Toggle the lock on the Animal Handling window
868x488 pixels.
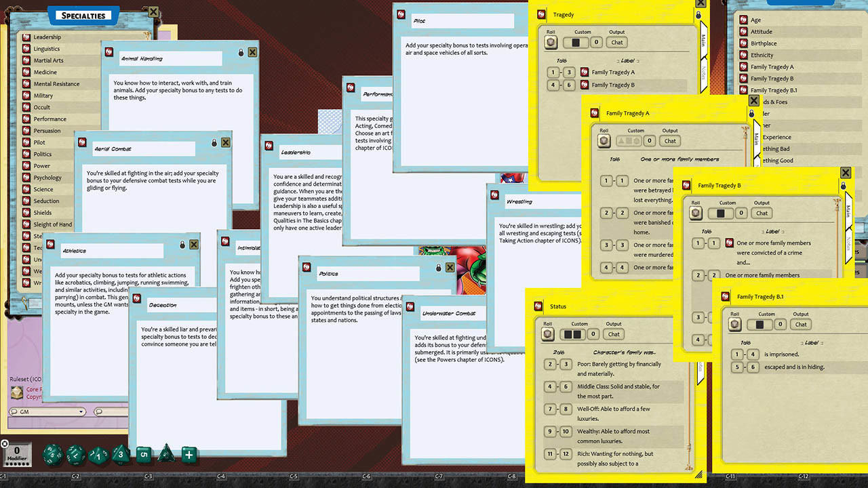[241, 52]
